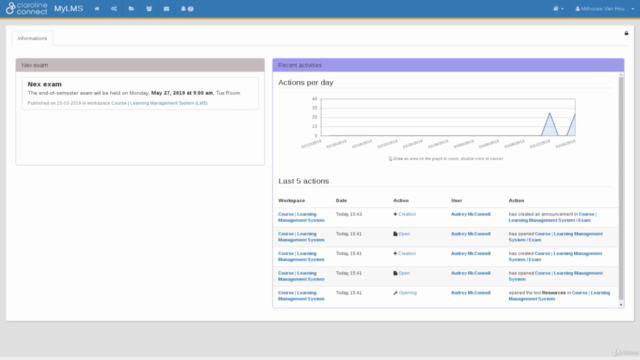640x360 pixels.
Task: Open the users group icon in navbar
Action: point(149,9)
